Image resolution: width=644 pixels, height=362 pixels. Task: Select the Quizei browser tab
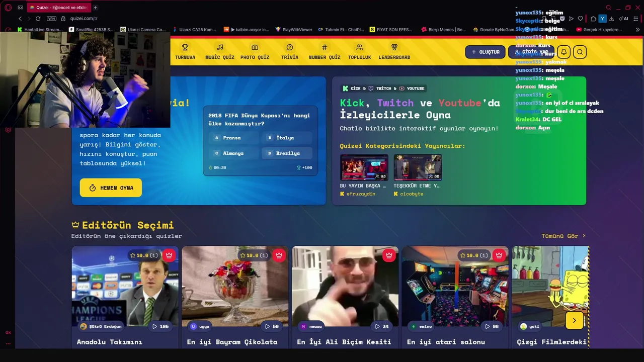(58, 8)
